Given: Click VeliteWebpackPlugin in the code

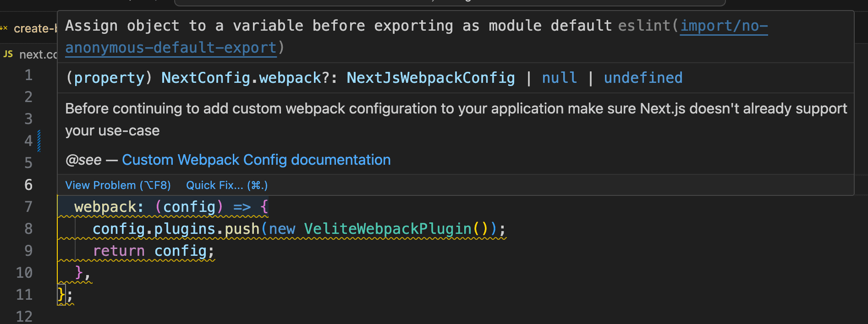Looking at the screenshot, I should [388, 229].
